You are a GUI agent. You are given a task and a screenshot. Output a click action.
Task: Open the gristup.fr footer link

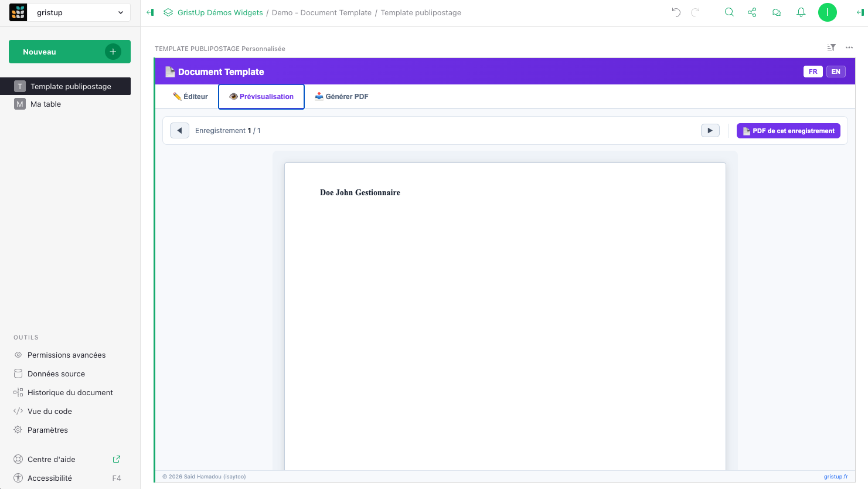point(835,477)
